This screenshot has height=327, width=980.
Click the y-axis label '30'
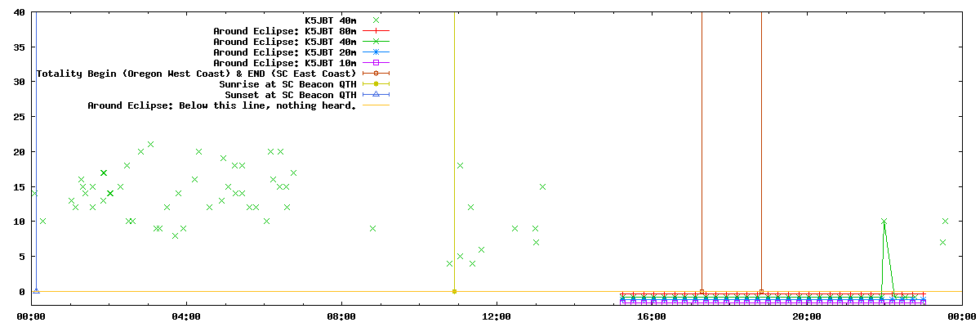(x=19, y=82)
